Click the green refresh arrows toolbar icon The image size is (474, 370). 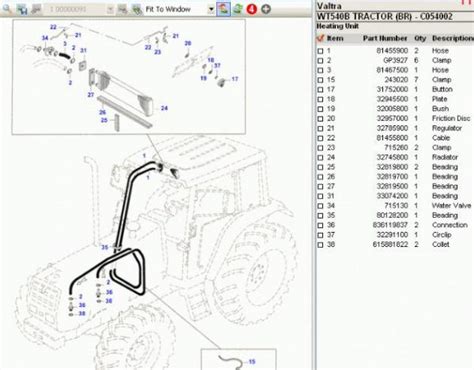[238, 9]
